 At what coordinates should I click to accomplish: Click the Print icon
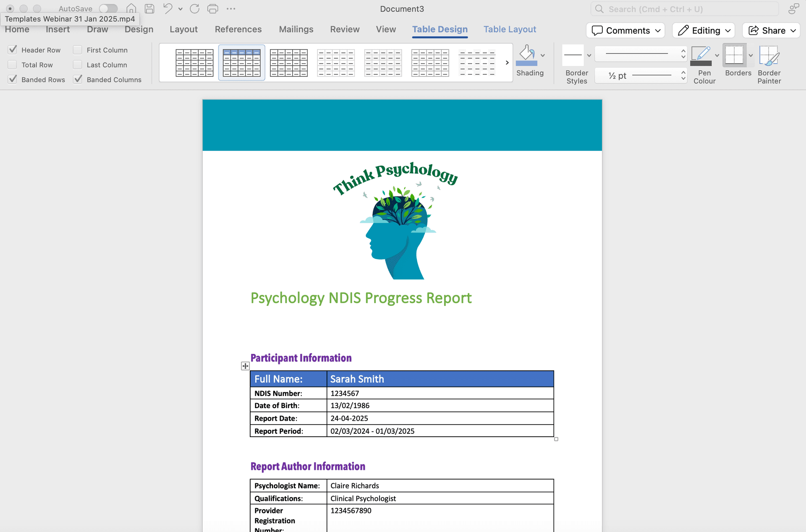212,8
